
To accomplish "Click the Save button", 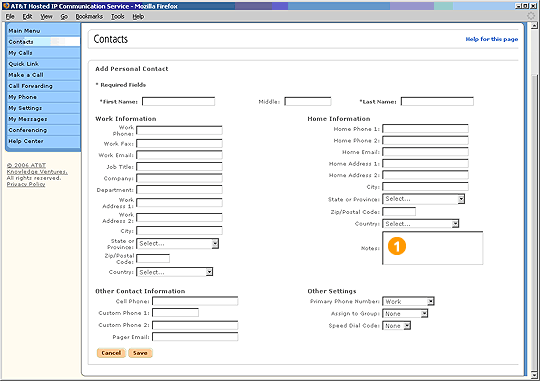I will (x=140, y=353).
